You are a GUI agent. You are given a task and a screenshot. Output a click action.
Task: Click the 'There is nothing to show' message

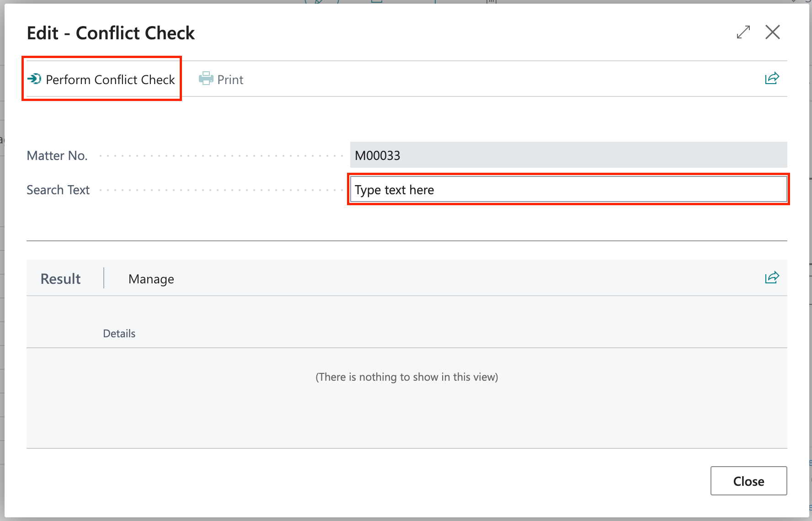tap(406, 377)
